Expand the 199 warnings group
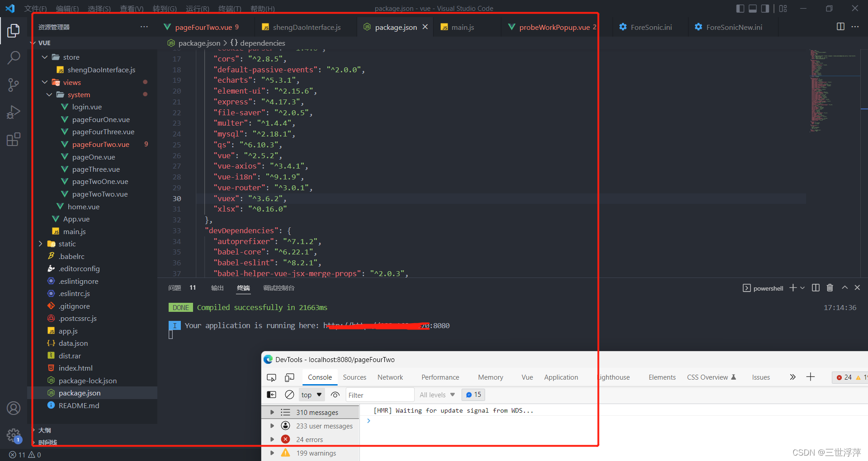The width and height of the screenshot is (868, 461). click(x=272, y=453)
